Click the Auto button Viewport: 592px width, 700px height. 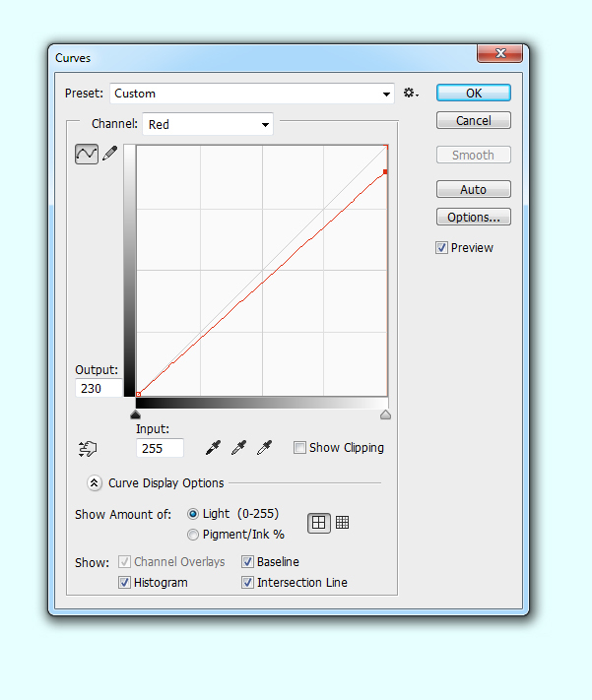(x=474, y=189)
